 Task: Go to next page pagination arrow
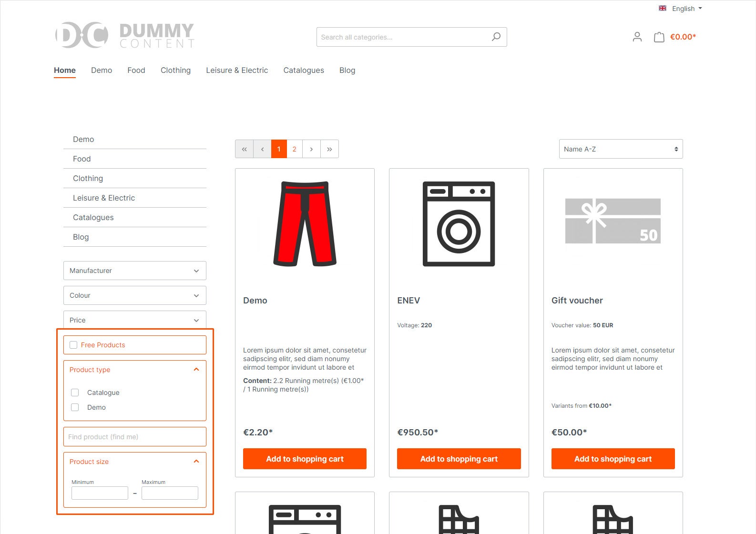(311, 149)
